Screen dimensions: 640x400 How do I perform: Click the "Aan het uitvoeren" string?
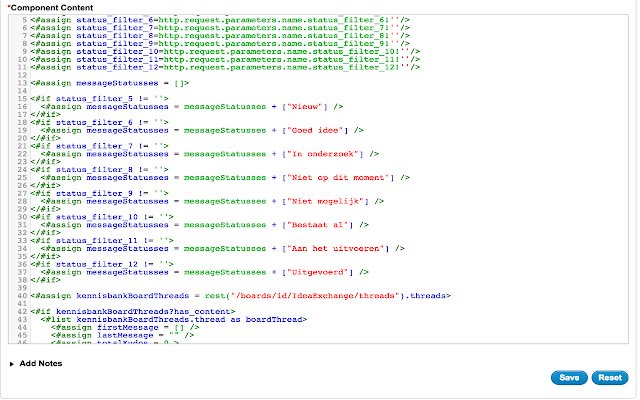pos(335,249)
